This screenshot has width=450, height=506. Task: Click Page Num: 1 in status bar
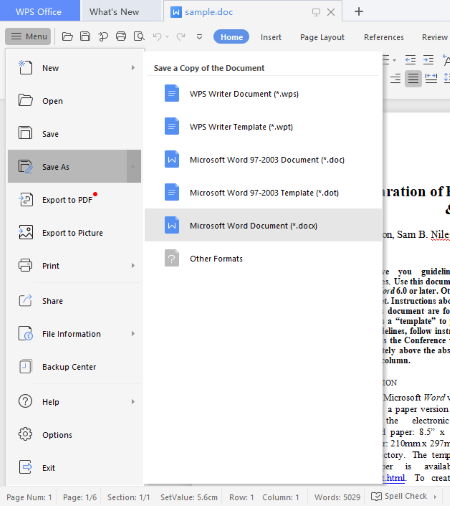pos(29,497)
